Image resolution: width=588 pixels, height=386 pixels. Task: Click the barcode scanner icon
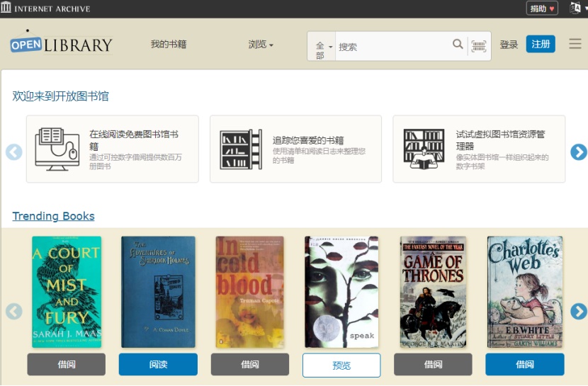click(479, 46)
